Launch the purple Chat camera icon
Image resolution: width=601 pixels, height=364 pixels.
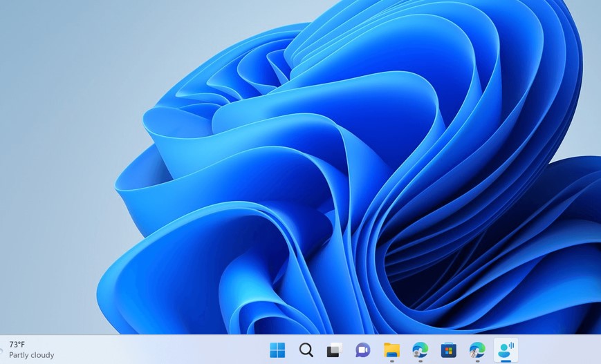pos(363,350)
